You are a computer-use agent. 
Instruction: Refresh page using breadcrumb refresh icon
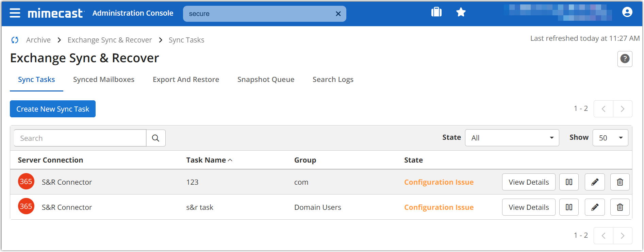point(15,40)
